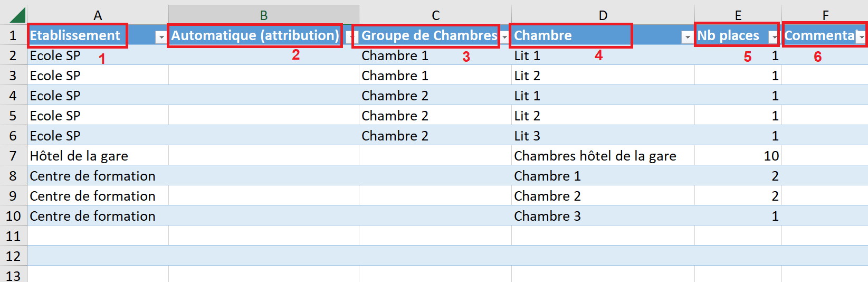The image size is (868, 282).
Task: Open the Commentaire column filter arrow
Action: (861, 37)
